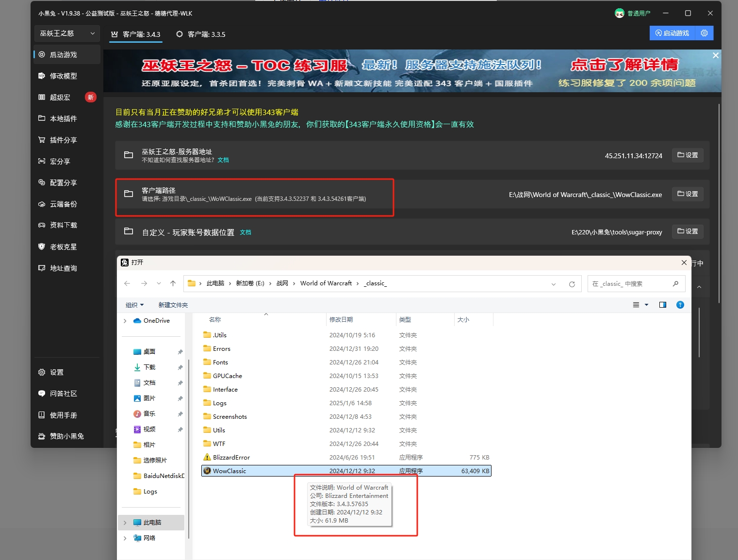Go back in the file dialog
This screenshot has width=738, height=560.
(127, 283)
